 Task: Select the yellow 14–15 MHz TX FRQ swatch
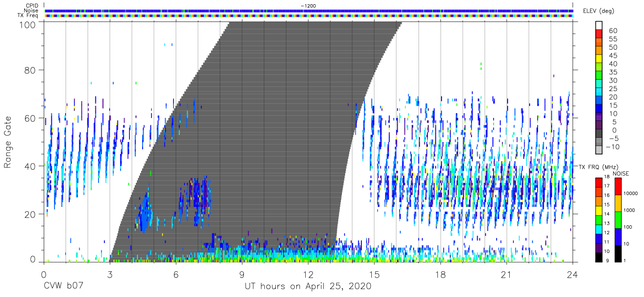click(x=599, y=210)
